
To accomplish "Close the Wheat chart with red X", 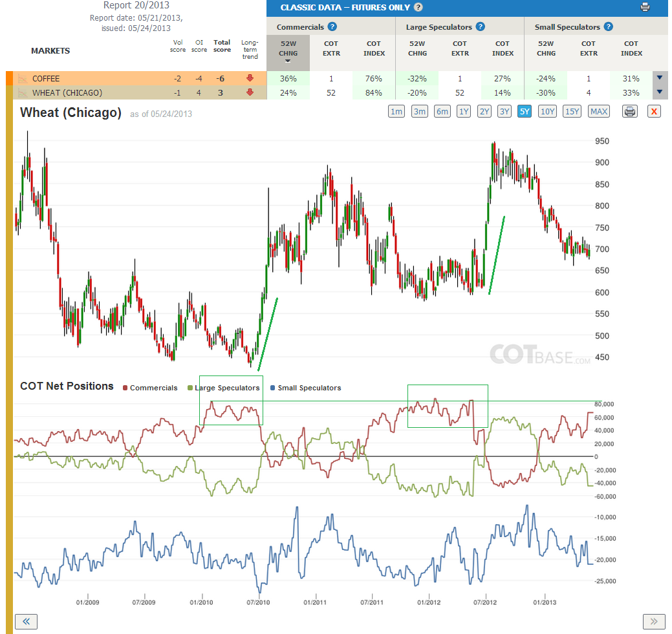I will coord(654,111).
